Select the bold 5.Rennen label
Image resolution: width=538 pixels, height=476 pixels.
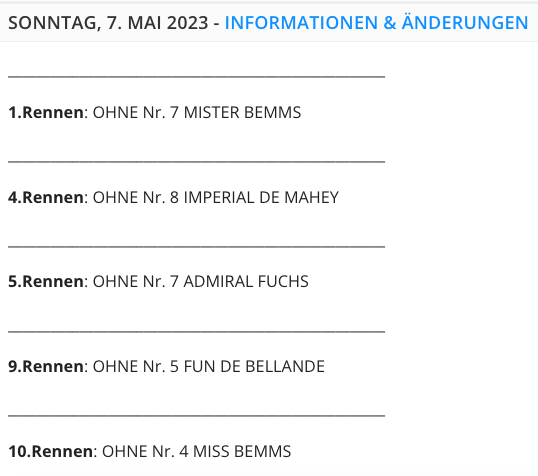coord(46,281)
